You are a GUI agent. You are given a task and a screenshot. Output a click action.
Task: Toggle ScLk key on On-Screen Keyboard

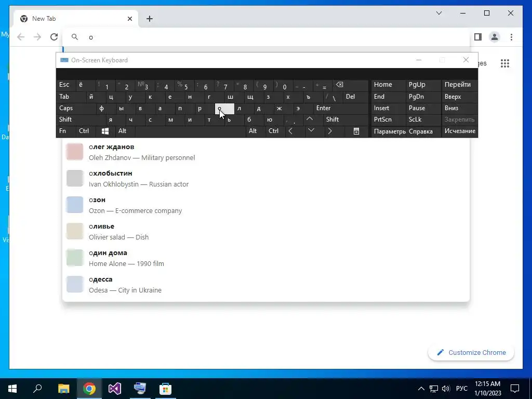423,119
